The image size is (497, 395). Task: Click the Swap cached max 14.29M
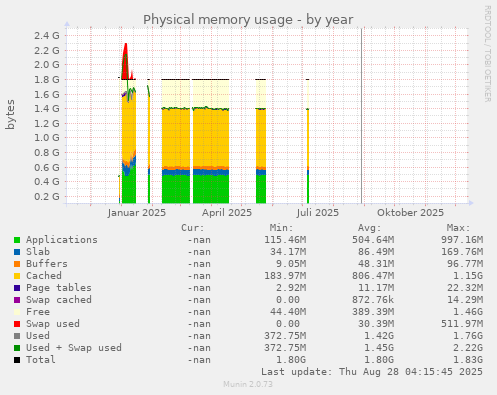[x=465, y=300]
